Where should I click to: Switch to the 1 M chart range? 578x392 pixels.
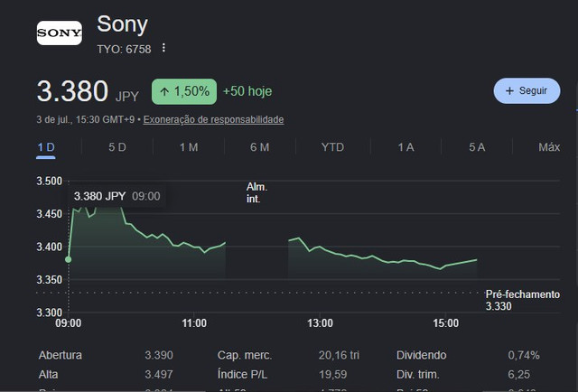189,147
